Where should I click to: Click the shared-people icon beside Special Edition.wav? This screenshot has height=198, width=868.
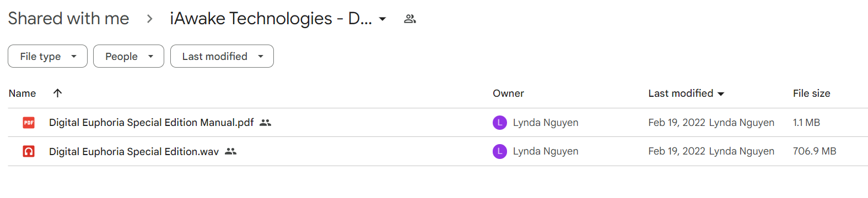pos(231,151)
